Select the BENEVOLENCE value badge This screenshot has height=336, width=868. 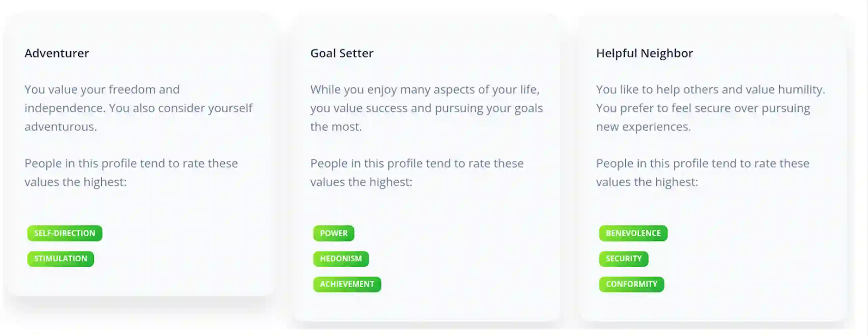(633, 233)
